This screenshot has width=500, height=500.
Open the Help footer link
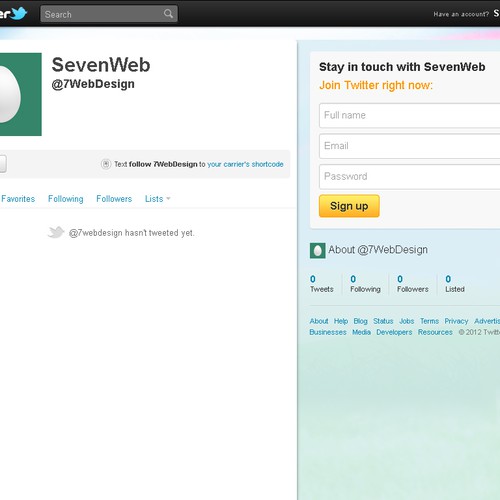341,321
